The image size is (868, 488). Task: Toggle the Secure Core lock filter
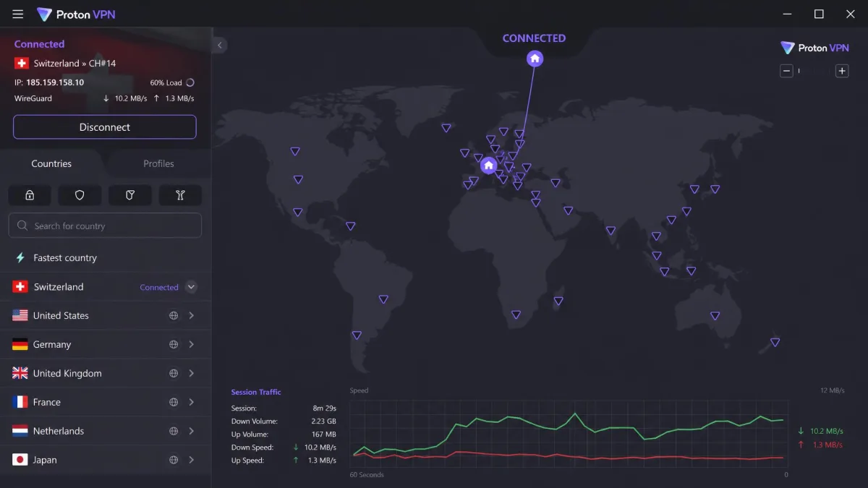30,195
